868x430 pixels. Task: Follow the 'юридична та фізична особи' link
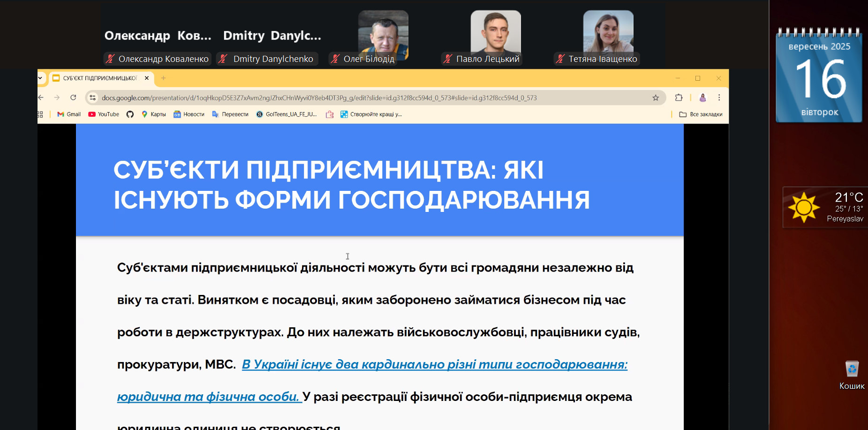click(x=208, y=397)
